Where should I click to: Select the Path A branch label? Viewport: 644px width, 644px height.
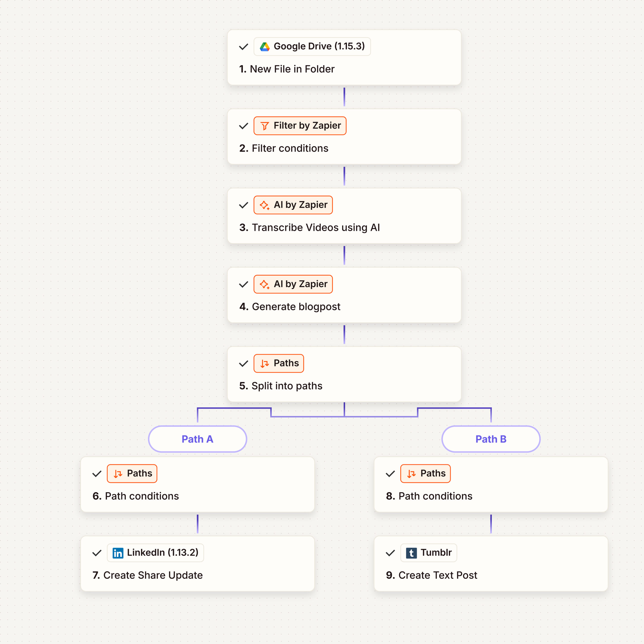click(197, 439)
